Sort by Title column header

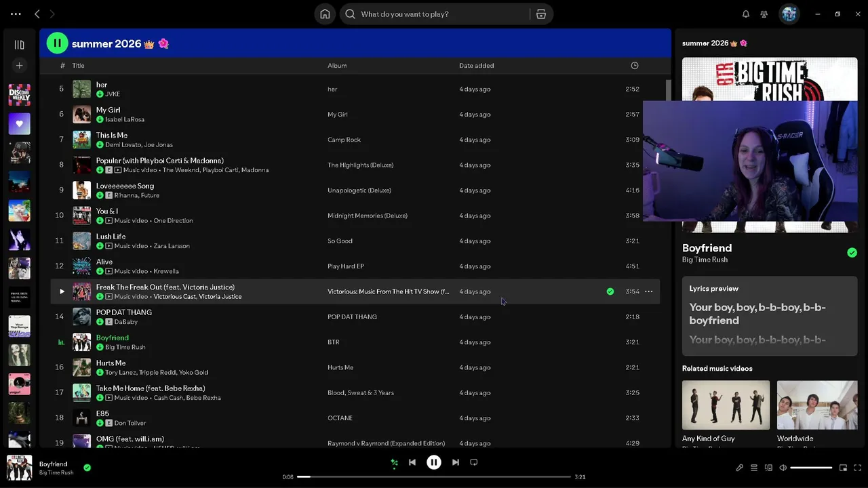click(x=78, y=66)
